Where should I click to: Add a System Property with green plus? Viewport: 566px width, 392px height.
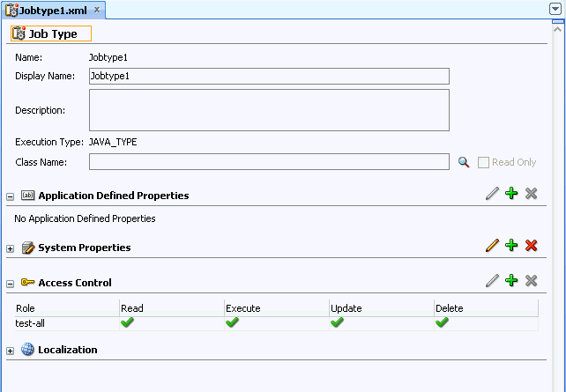pos(511,245)
